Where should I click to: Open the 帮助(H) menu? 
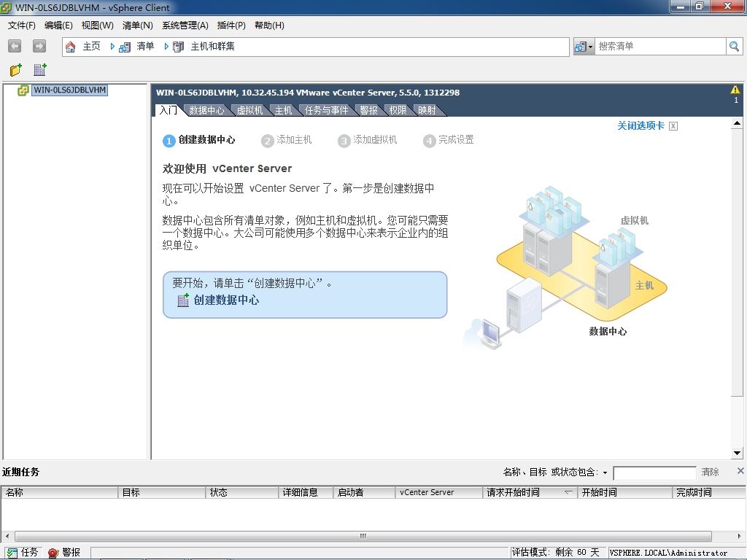point(269,26)
